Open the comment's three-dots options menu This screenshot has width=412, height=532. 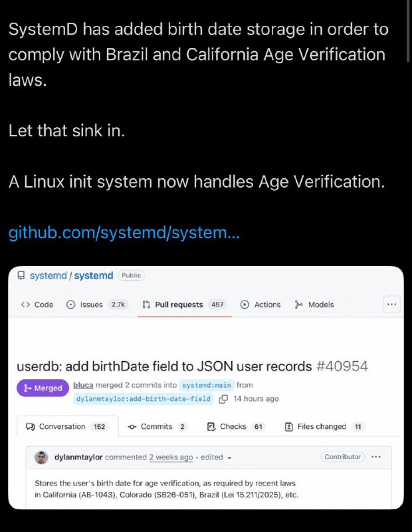click(377, 457)
